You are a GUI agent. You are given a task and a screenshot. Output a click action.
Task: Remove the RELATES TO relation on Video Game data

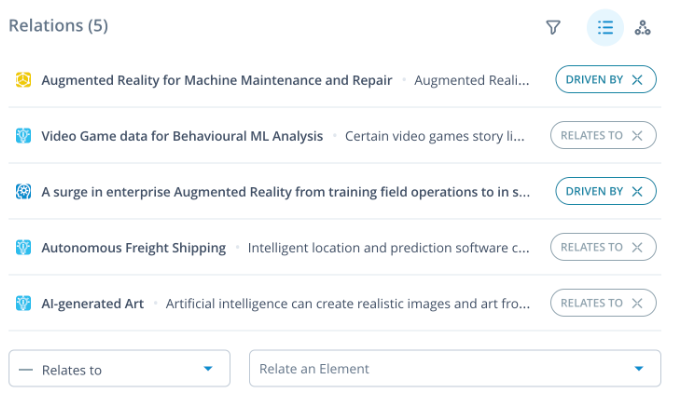click(x=637, y=136)
